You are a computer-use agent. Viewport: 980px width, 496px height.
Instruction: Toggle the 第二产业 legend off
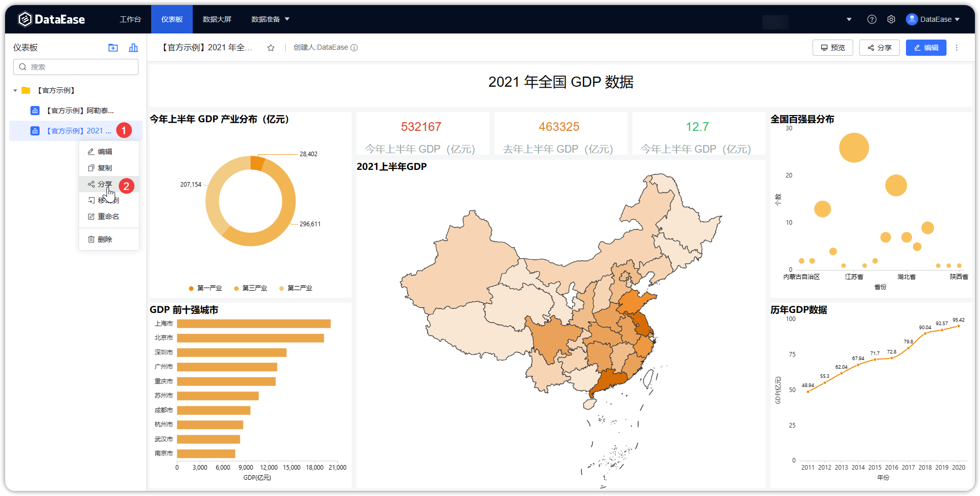pos(296,288)
